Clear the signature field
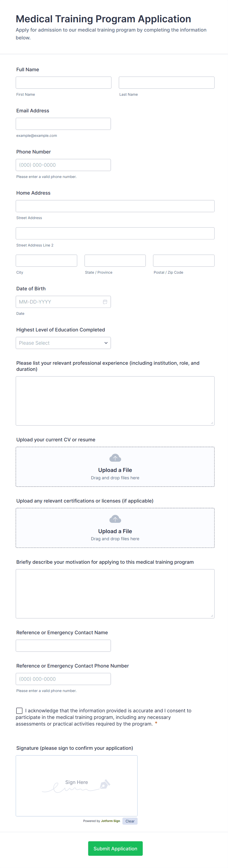This screenshot has width=228, height=868. click(130, 821)
